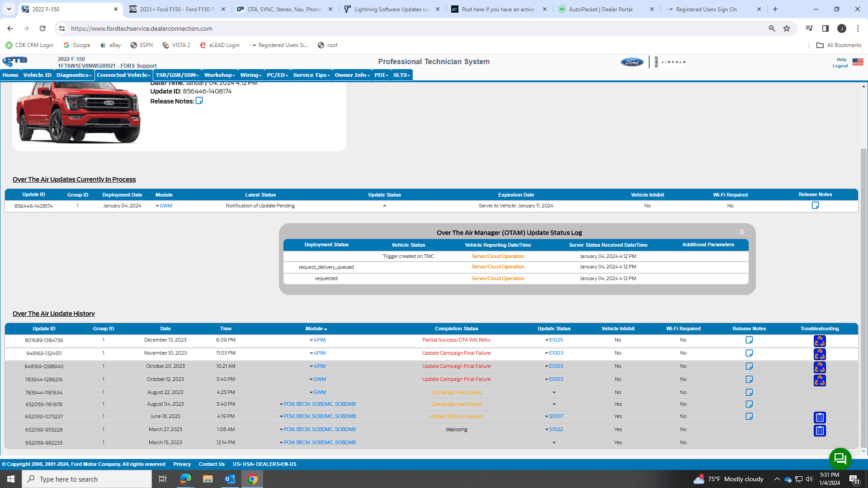This screenshot has height=488, width=868.
Task: Close the OTAM Update Status Log
Action: (741, 231)
